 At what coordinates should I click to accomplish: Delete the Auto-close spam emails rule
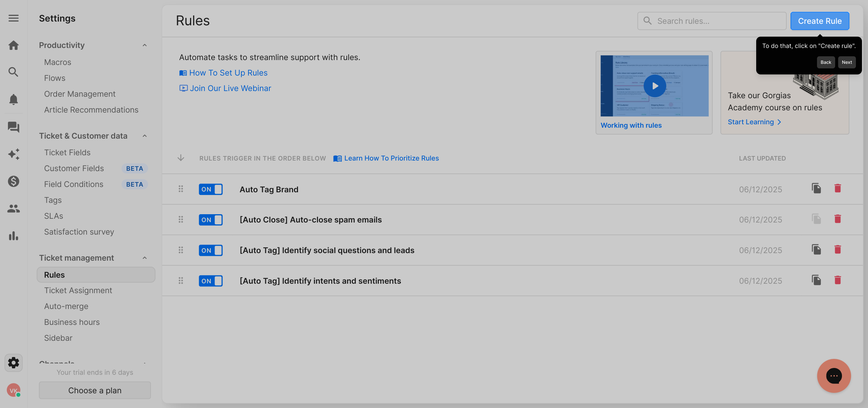tap(837, 219)
